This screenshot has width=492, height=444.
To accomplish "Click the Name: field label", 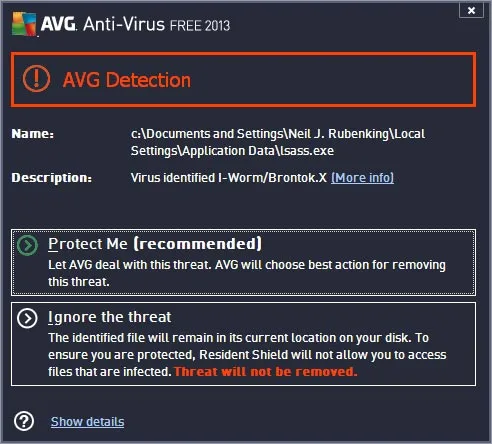I will point(33,134).
